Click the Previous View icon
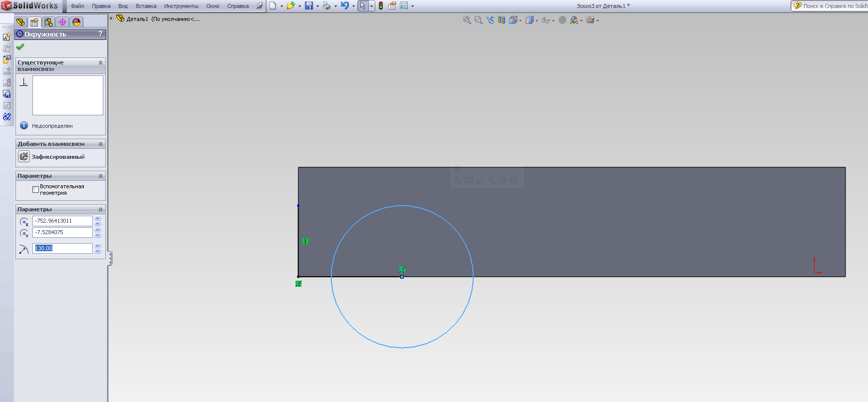868x402 pixels. click(490, 20)
